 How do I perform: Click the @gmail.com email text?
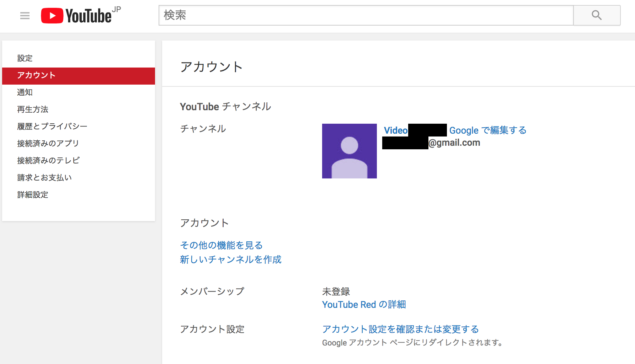454,143
